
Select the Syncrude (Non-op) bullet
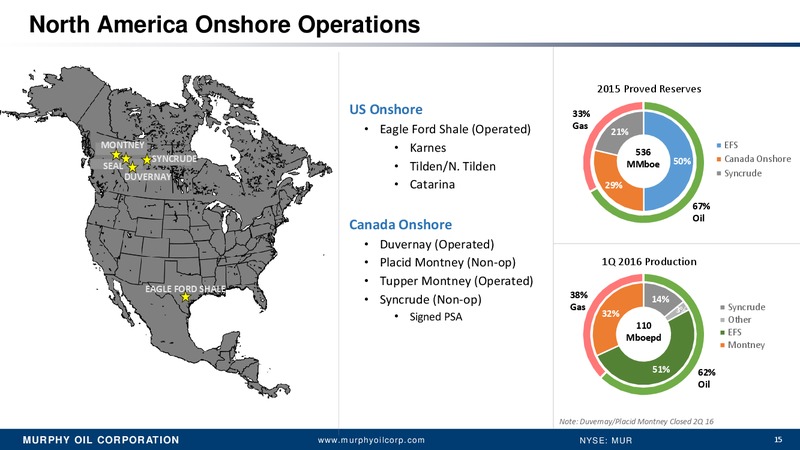pyautogui.click(x=431, y=299)
